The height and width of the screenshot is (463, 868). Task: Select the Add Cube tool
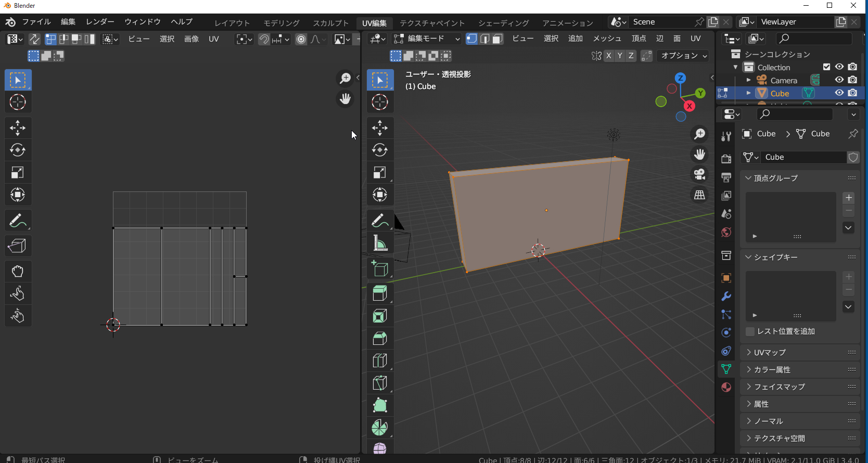pyautogui.click(x=380, y=269)
